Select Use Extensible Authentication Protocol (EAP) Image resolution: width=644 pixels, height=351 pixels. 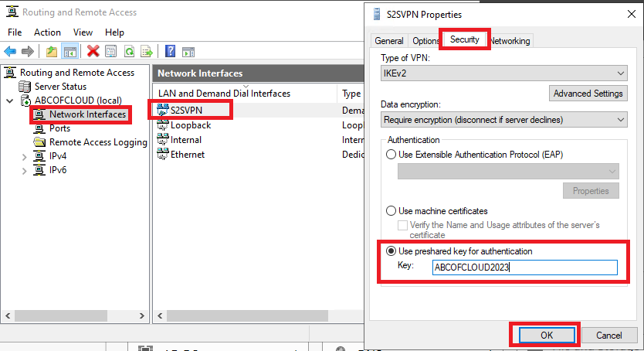click(391, 155)
